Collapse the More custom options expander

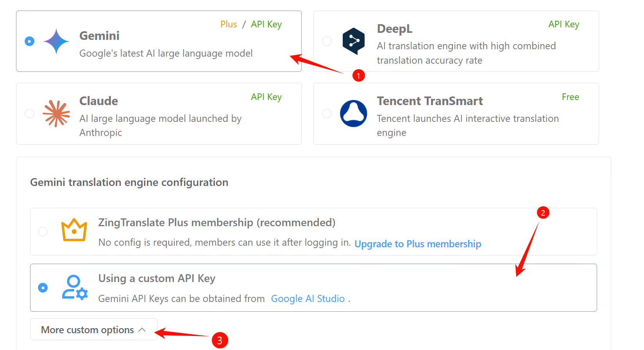click(94, 330)
